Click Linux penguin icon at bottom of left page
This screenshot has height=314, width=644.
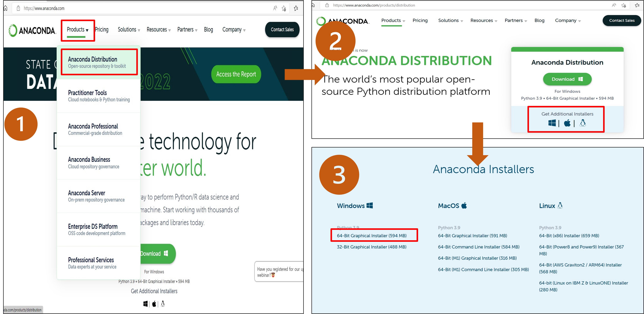163,303
